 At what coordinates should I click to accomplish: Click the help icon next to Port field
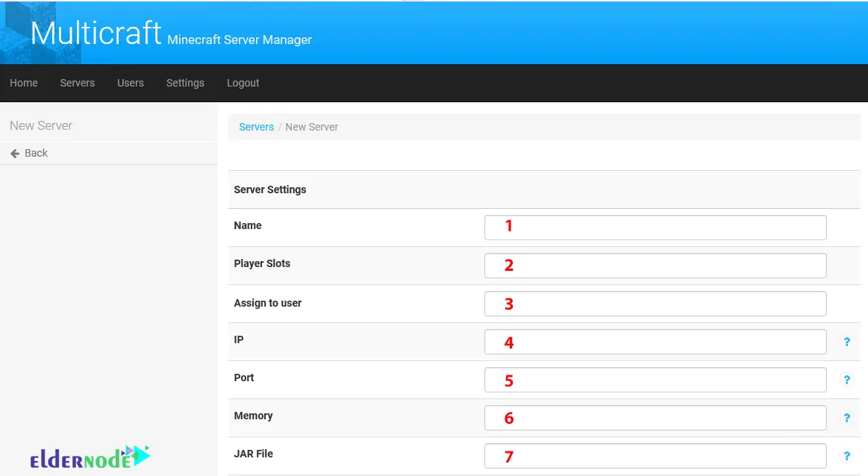(x=846, y=380)
